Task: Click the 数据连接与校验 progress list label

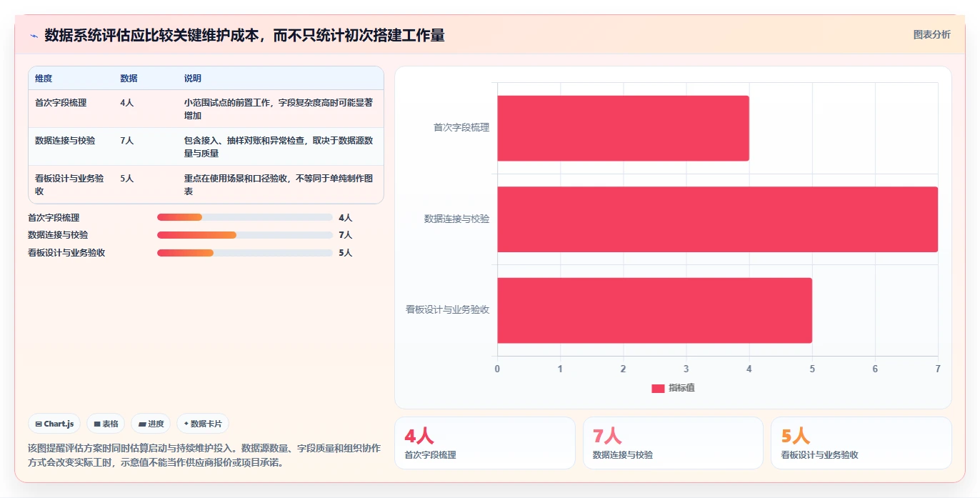Action: [58, 235]
